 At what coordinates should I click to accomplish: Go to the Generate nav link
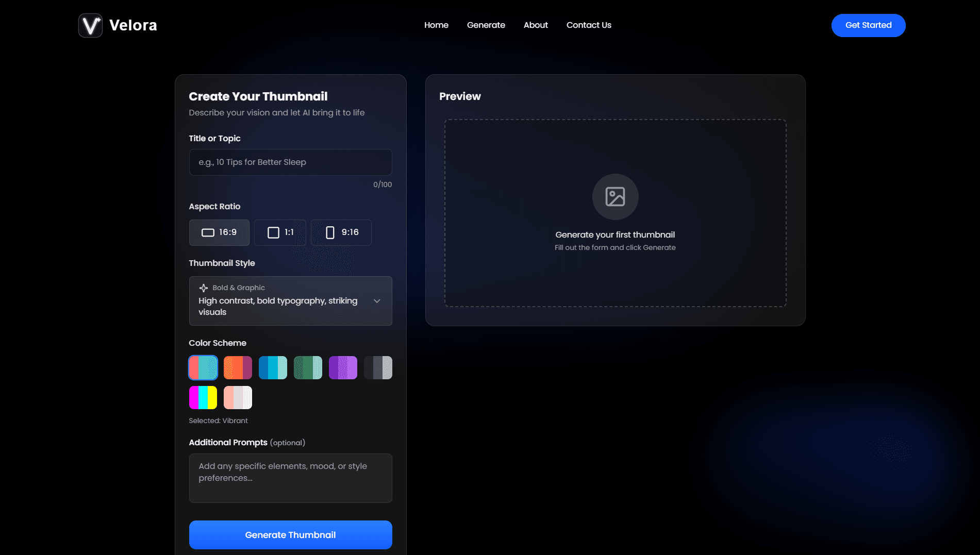(486, 25)
